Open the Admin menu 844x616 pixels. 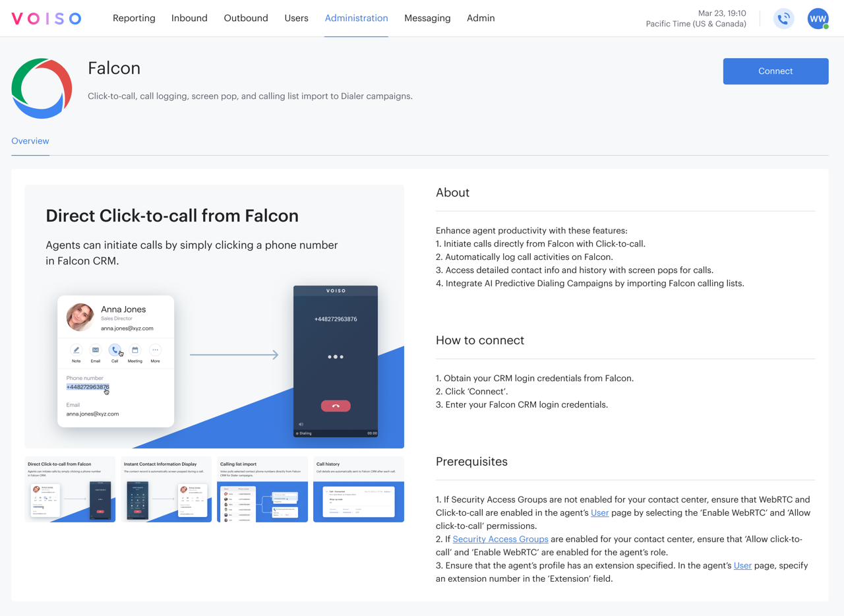(481, 18)
